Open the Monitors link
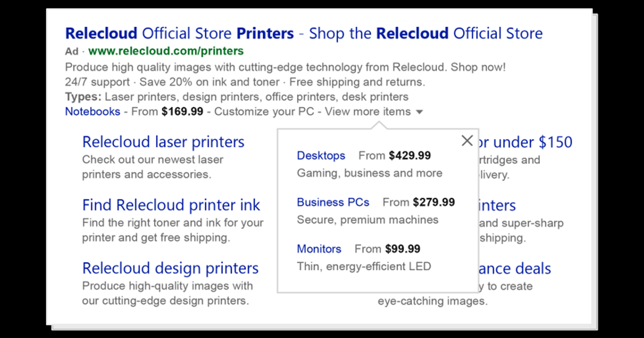This screenshot has height=338, width=644. coord(319,249)
